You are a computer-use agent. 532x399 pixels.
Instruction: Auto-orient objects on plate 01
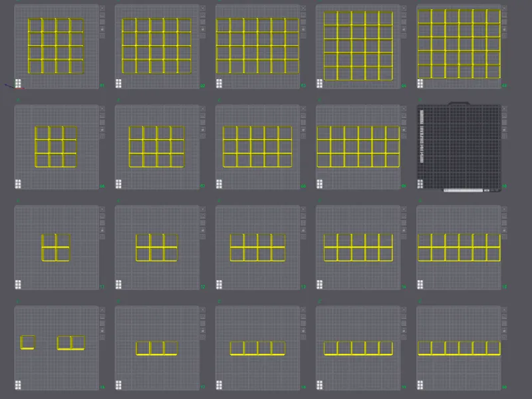pos(102,15)
